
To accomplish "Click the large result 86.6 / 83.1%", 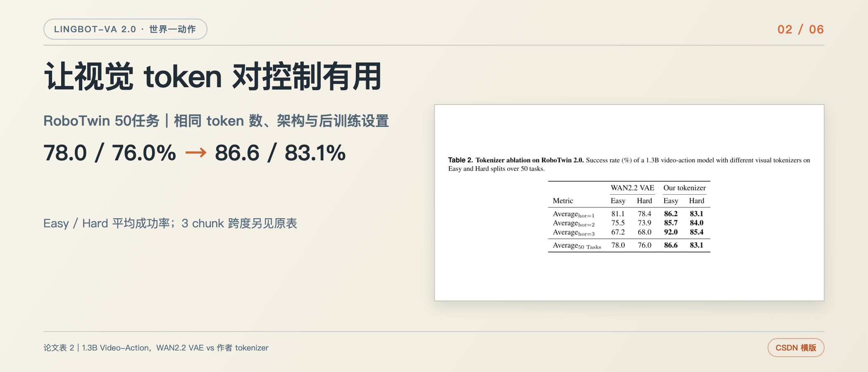I will (280, 153).
